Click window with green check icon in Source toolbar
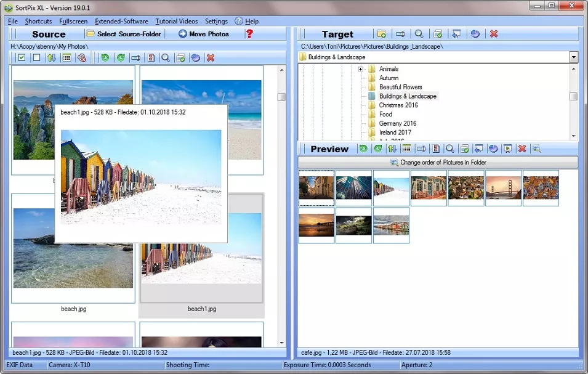588x374 pixels. (181, 58)
